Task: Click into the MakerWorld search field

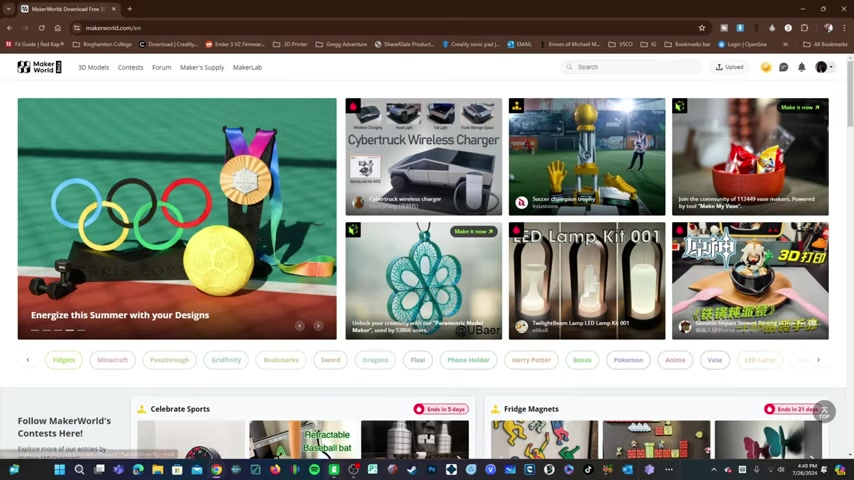Action: pos(632,67)
